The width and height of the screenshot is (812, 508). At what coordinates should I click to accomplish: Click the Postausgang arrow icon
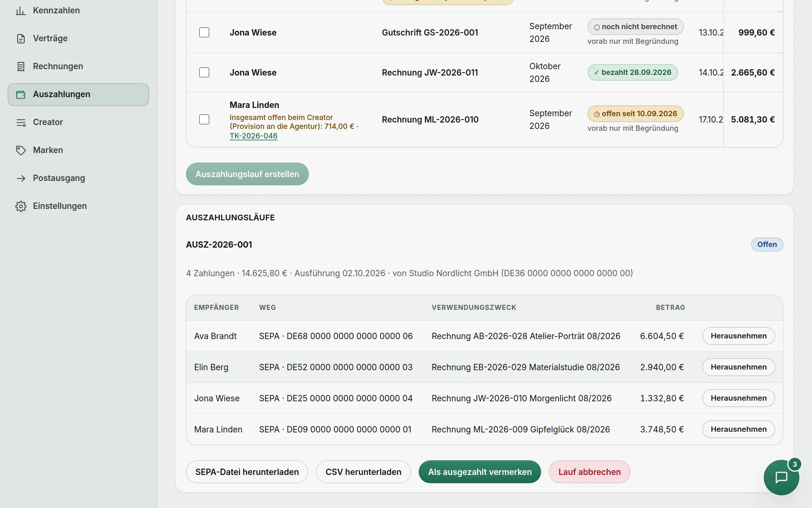(x=21, y=178)
